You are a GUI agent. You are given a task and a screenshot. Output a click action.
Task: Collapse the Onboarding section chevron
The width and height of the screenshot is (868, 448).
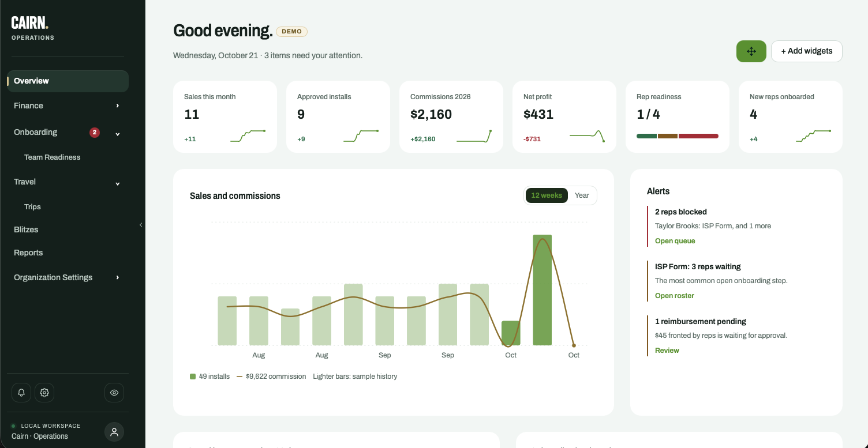click(118, 134)
